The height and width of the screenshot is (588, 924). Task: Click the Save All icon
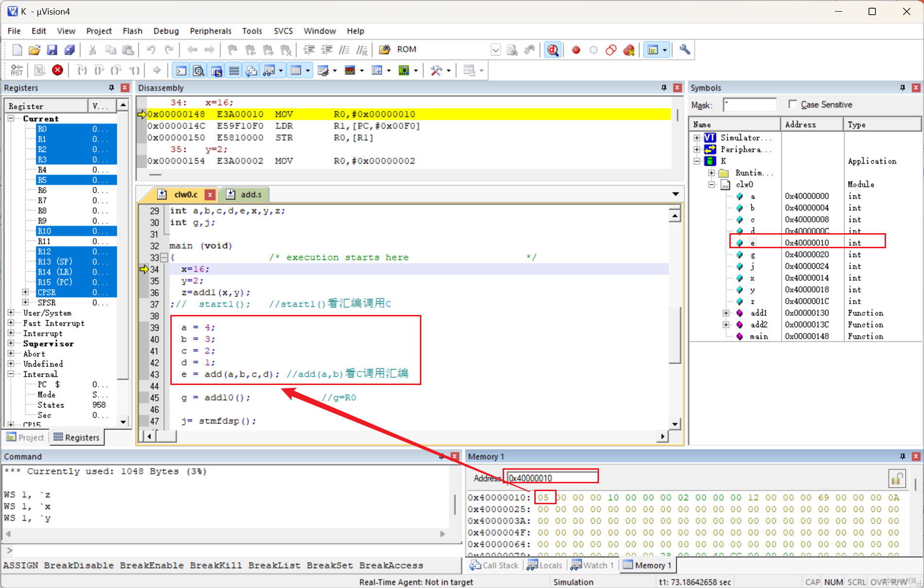(70, 50)
